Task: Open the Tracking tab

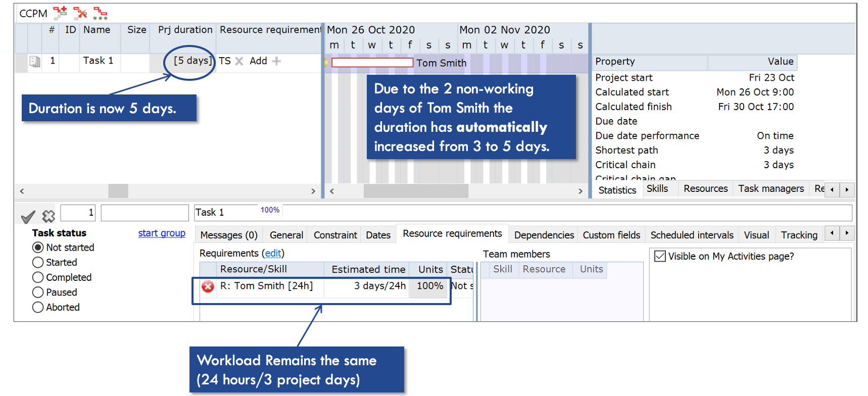Action: (799, 235)
